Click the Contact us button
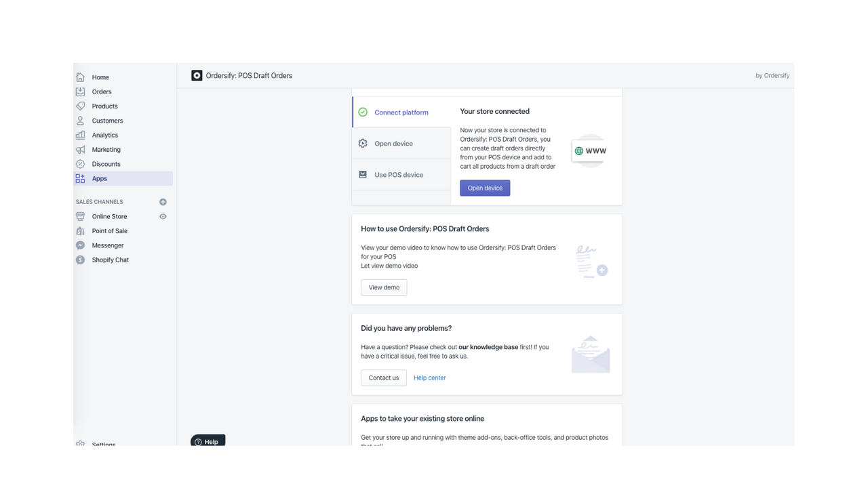The height and width of the screenshot is (488, 868). click(x=384, y=378)
